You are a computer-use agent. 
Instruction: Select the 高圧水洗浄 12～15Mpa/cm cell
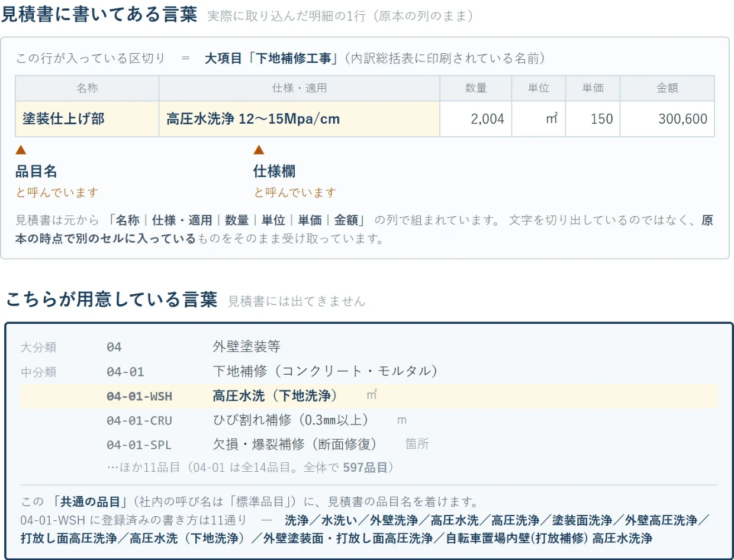click(x=299, y=119)
